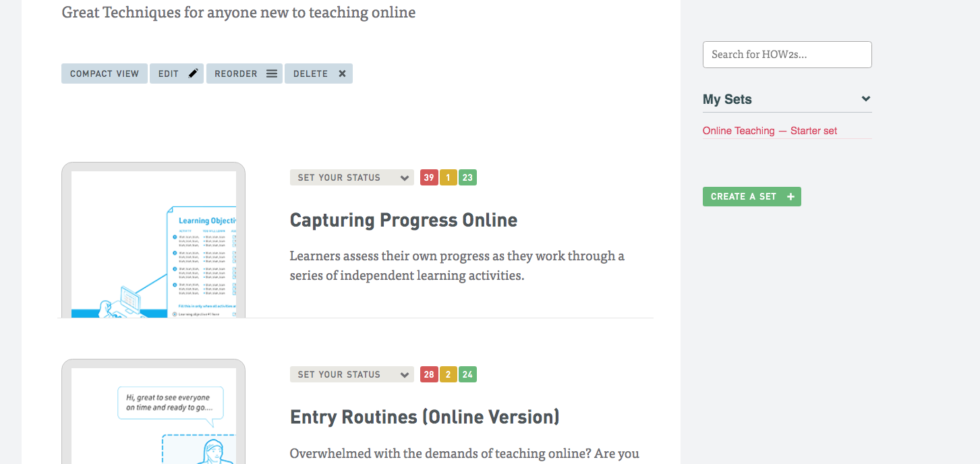Viewport: 980px width, 464px height.
Task: Open the Entry Routines speech-bubble thumbnail
Action: click(x=153, y=411)
